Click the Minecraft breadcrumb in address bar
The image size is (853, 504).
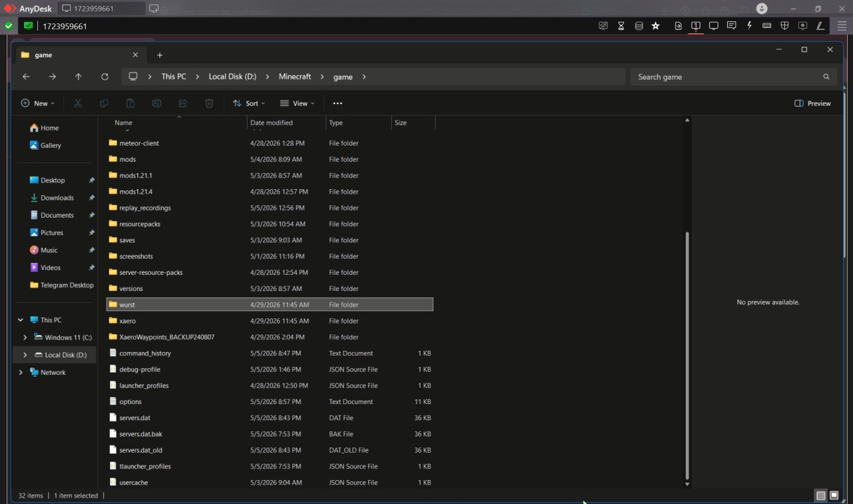(295, 77)
